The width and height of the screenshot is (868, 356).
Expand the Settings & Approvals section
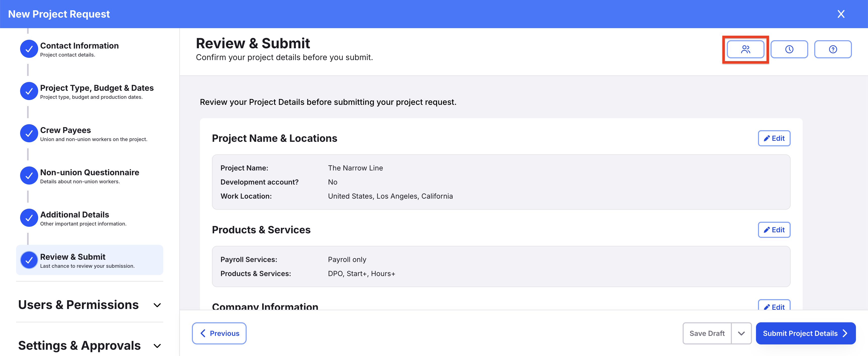point(90,345)
